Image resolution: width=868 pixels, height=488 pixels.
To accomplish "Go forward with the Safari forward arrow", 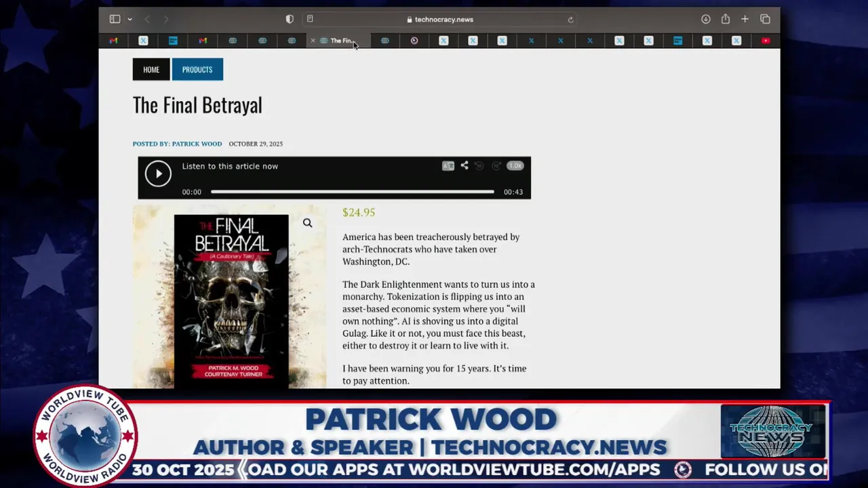I will [x=166, y=19].
